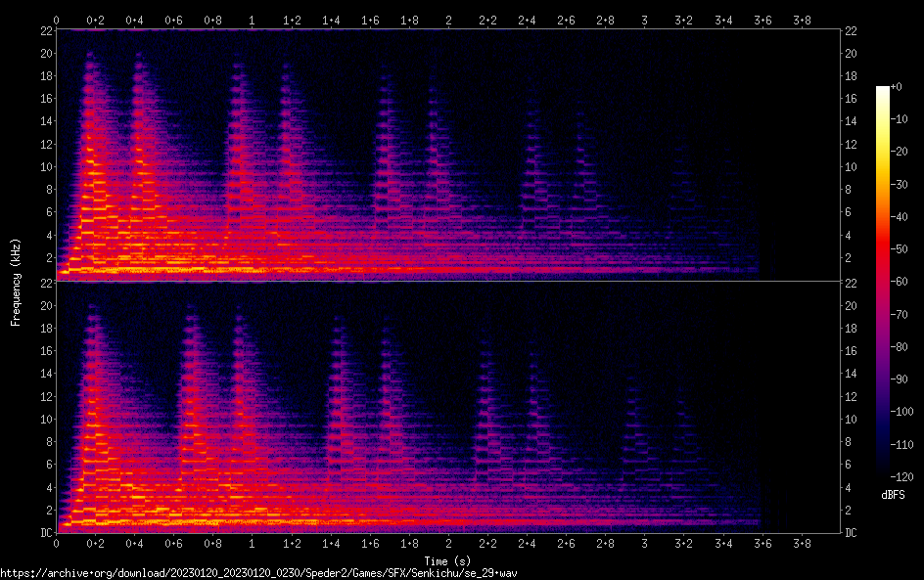Viewport: 924px width, 580px height.
Task: Click the 0.2 tick on top time axis
Action: pos(96,20)
